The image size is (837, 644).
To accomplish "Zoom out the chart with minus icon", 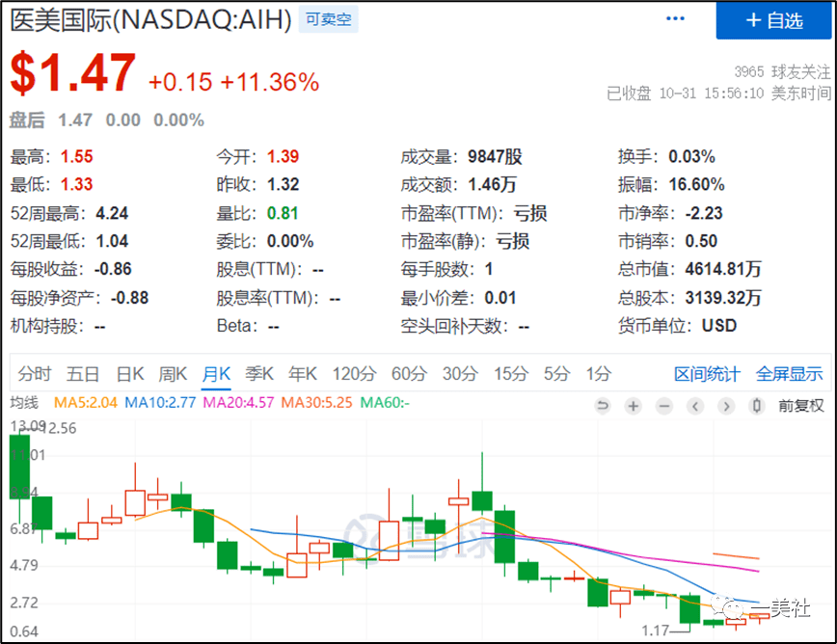I will [663, 406].
